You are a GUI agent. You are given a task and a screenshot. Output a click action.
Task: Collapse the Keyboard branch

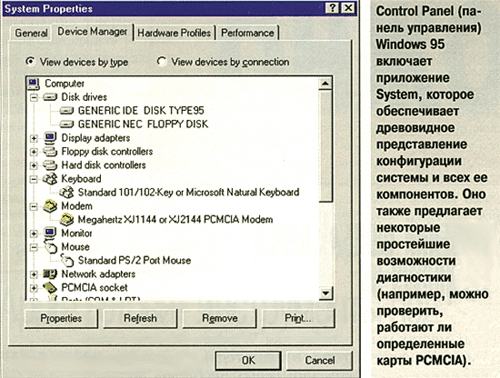[x=34, y=179]
